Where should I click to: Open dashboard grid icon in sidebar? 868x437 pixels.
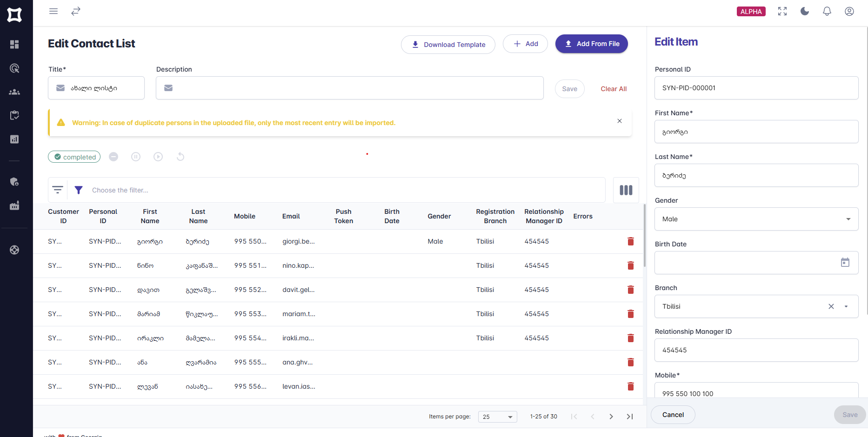coord(14,44)
